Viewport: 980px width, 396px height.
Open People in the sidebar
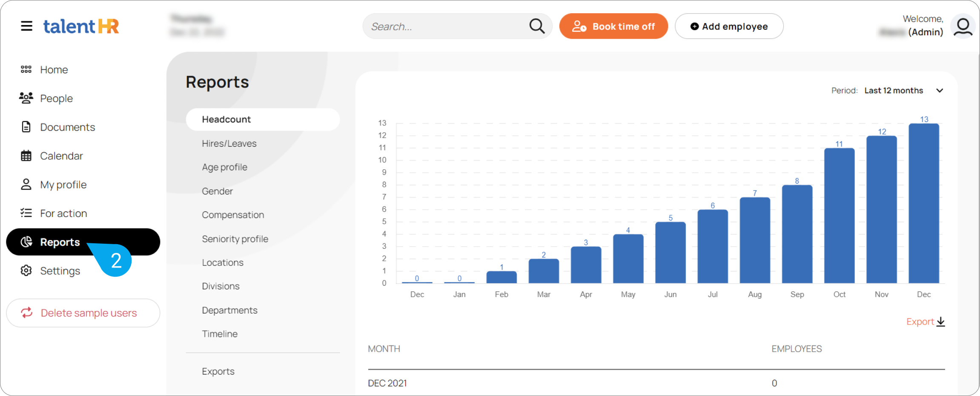pos(56,98)
